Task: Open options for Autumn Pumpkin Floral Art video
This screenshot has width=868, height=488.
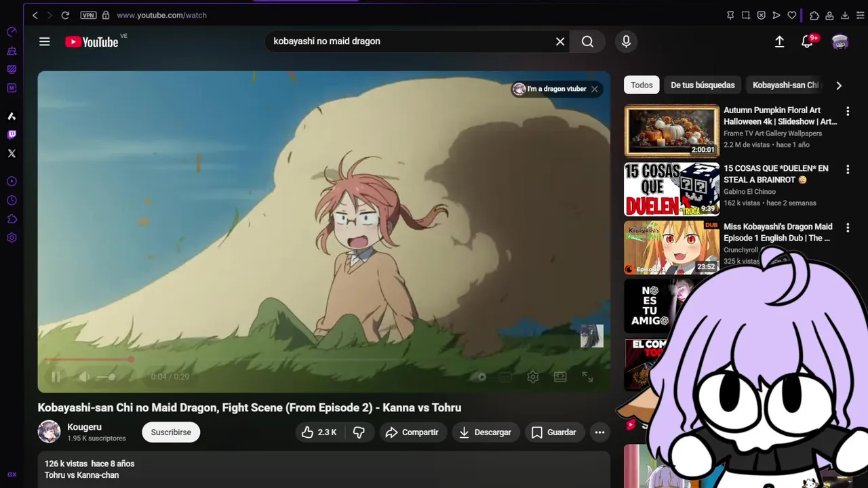Action: click(848, 111)
